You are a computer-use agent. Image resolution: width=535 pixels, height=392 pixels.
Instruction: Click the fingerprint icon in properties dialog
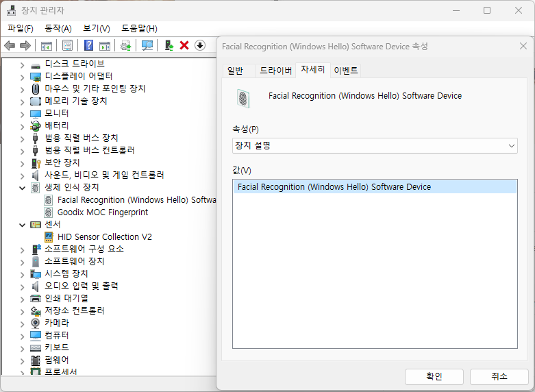point(243,98)
